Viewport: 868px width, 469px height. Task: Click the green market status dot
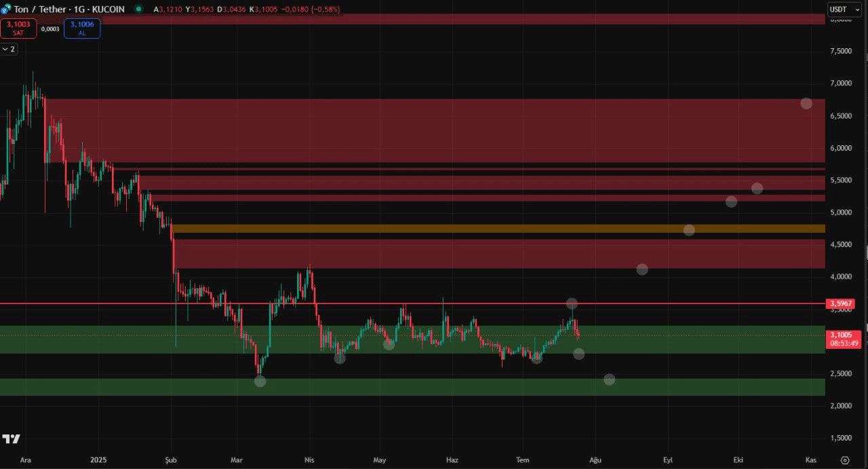point(139,10)
